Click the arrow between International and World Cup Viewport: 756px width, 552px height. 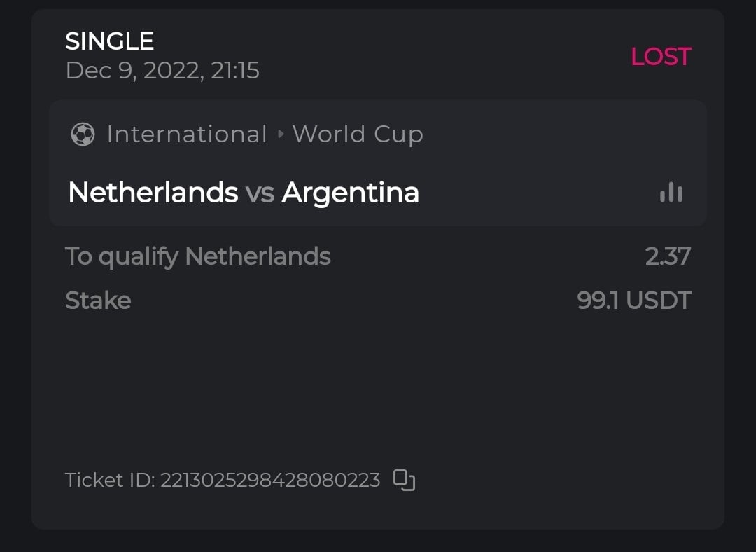click(280, 134)
